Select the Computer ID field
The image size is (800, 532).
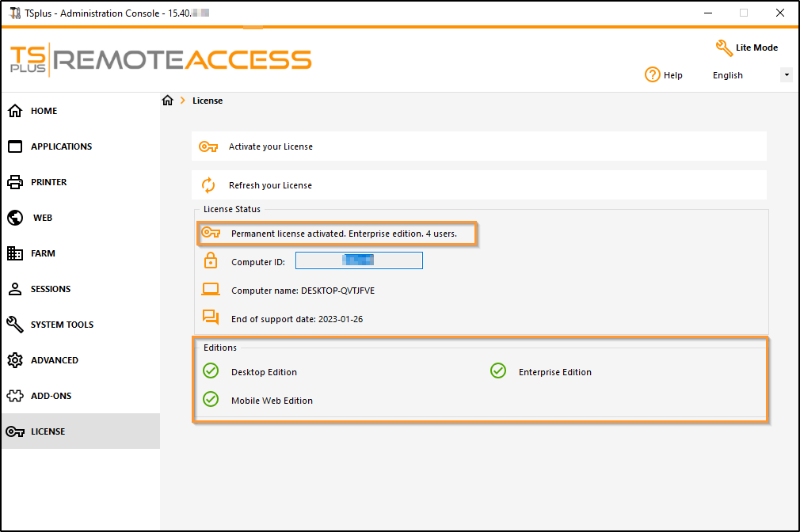coord(359,260)
